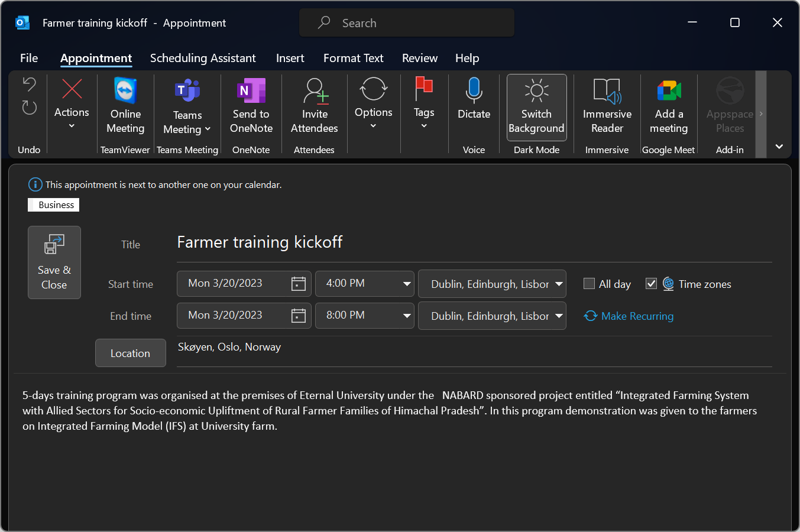Click Invite Attendees
The height and width of the screenshot is (532, 800).
pos(314,106)
